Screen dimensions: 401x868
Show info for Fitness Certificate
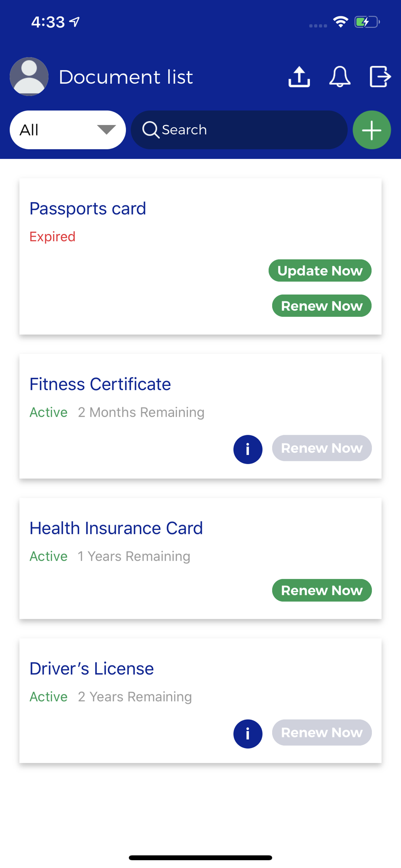[x=248, y=449]
